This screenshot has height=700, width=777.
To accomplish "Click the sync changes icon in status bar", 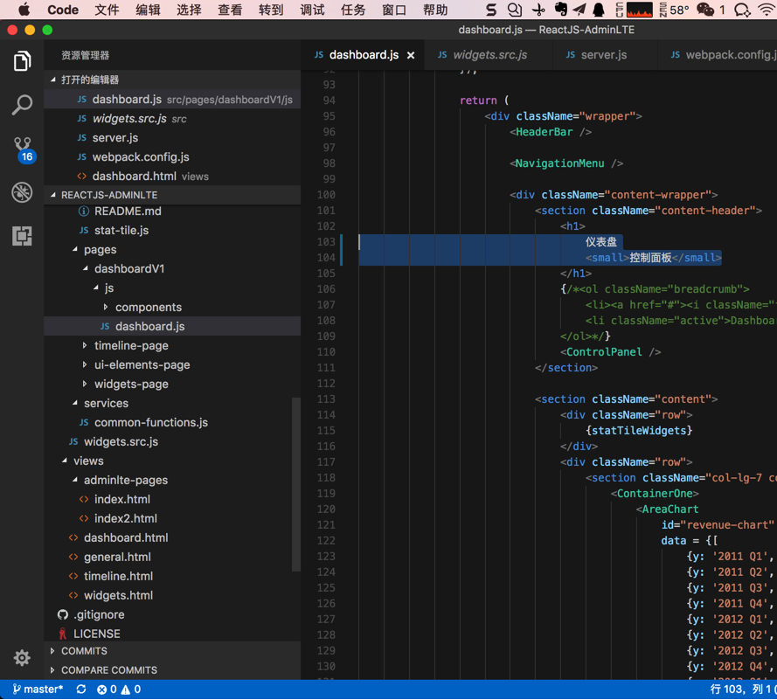I will click(x=81, y=690).
